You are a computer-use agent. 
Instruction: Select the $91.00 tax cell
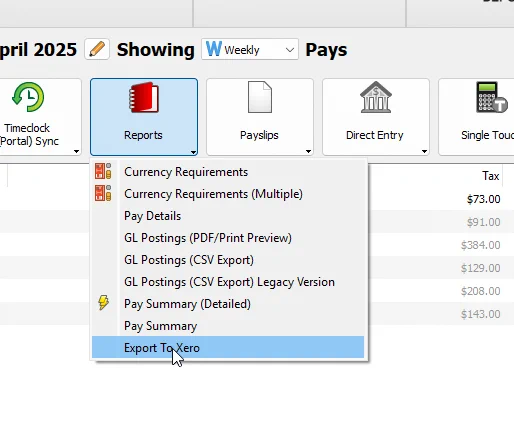pos(483,222)
